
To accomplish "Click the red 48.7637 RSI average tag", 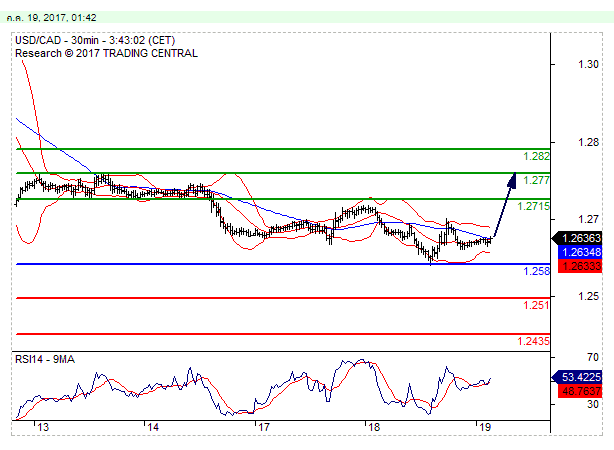I will click(580, 390).
